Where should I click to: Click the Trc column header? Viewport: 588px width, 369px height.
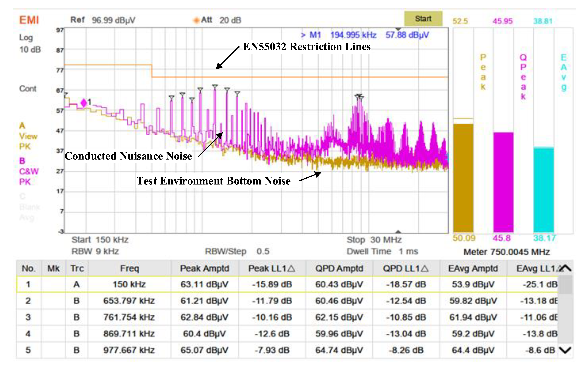pos(77,268)
